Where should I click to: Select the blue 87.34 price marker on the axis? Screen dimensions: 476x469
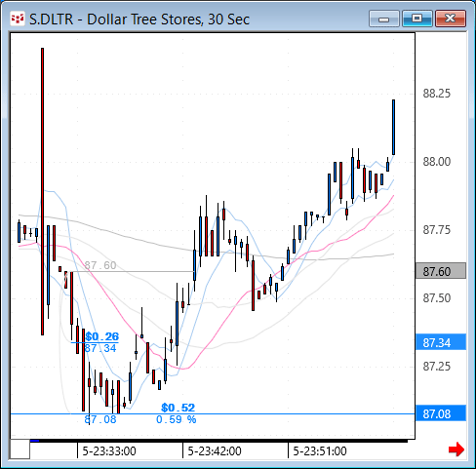(x=441, y=342)
